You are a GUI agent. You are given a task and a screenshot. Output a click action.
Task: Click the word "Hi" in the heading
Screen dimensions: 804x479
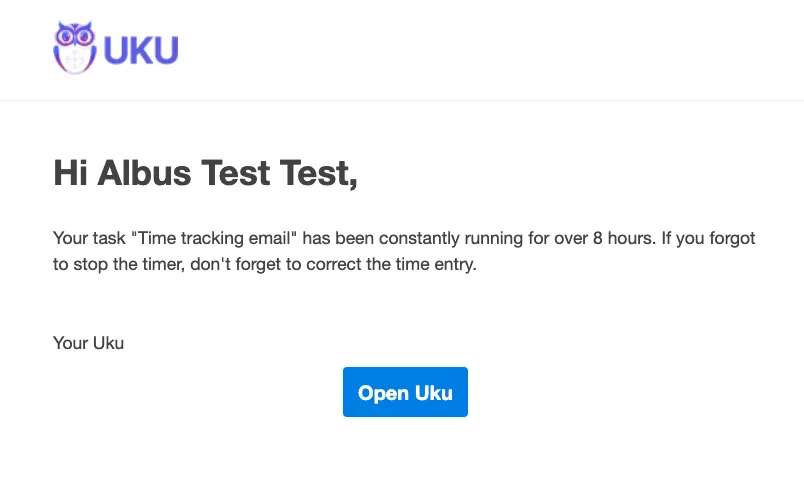[68, 173]
